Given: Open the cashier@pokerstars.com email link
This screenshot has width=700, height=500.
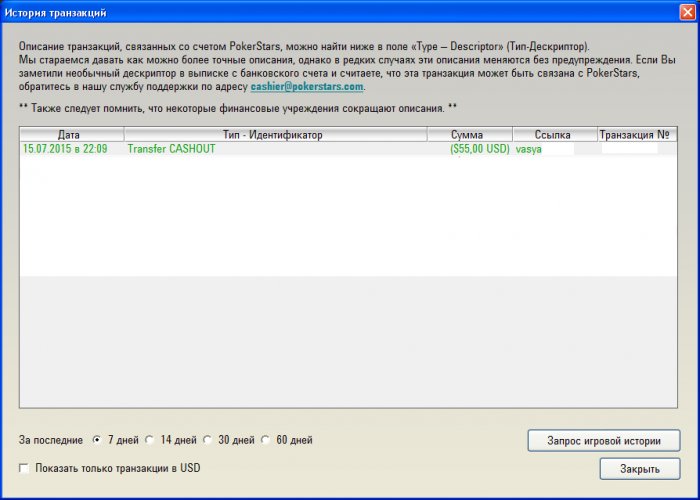Looking at the screenshot, I should click(x=307, y=87).
